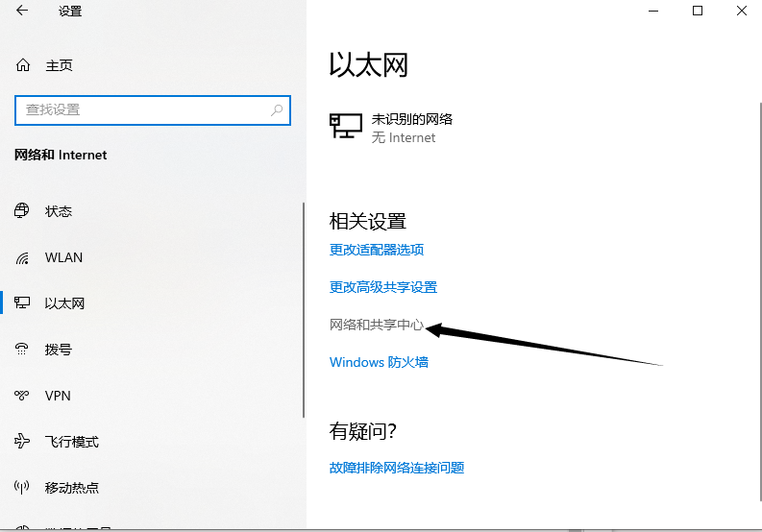Click the search magnifier icon

277,110
